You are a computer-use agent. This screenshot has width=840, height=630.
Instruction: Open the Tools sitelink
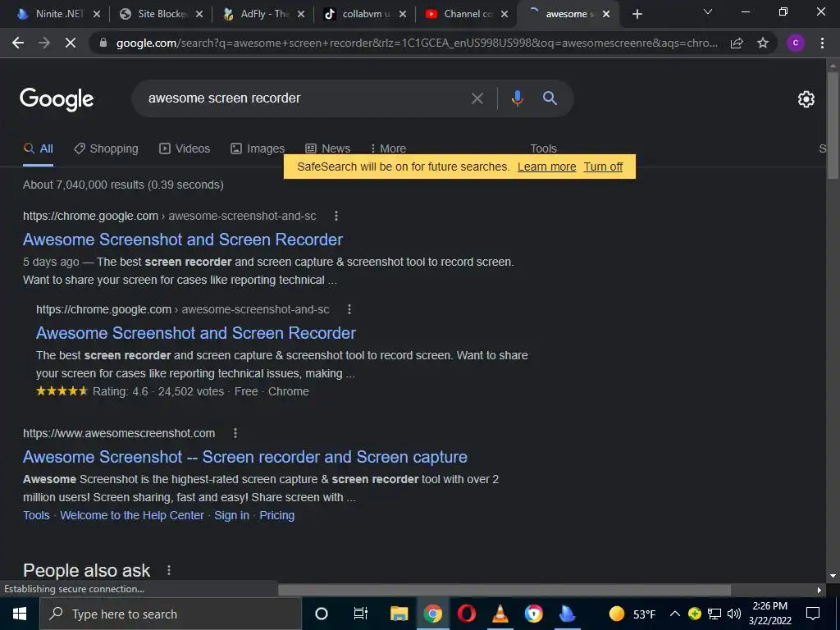[36, 515]
